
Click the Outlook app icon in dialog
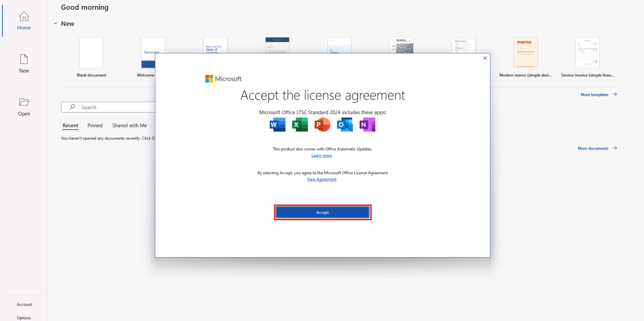(345, 125)
